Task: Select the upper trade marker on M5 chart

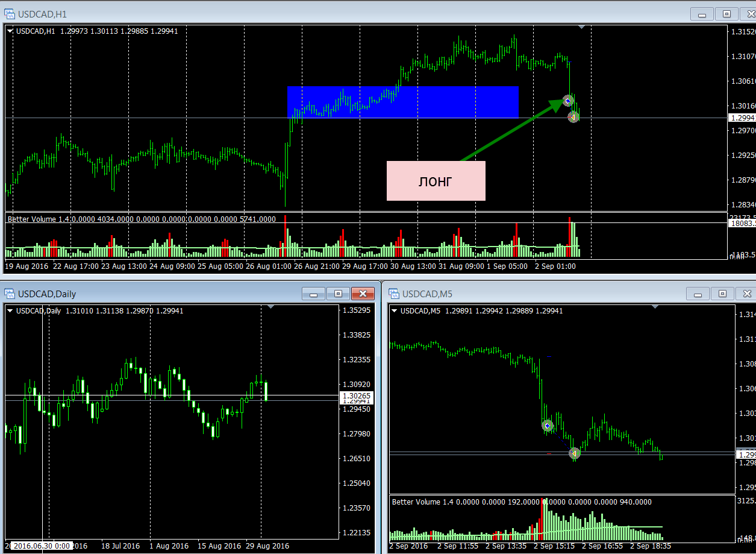Action: 548,426
